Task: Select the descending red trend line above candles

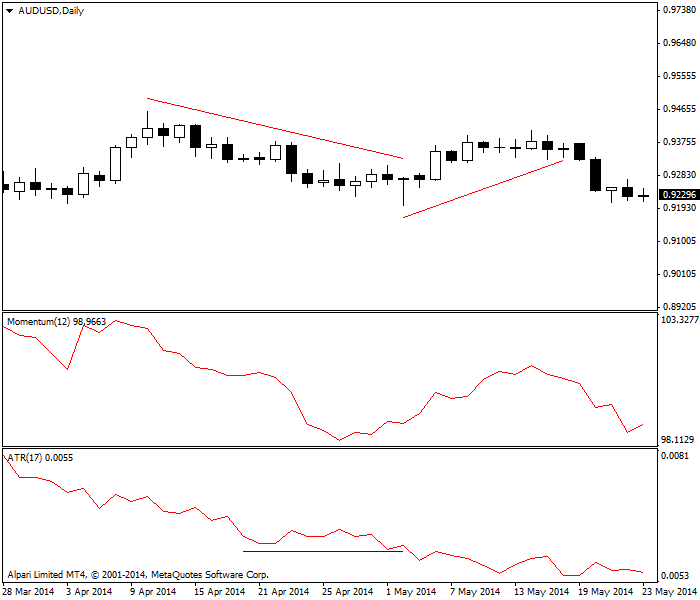Action: 274,128
